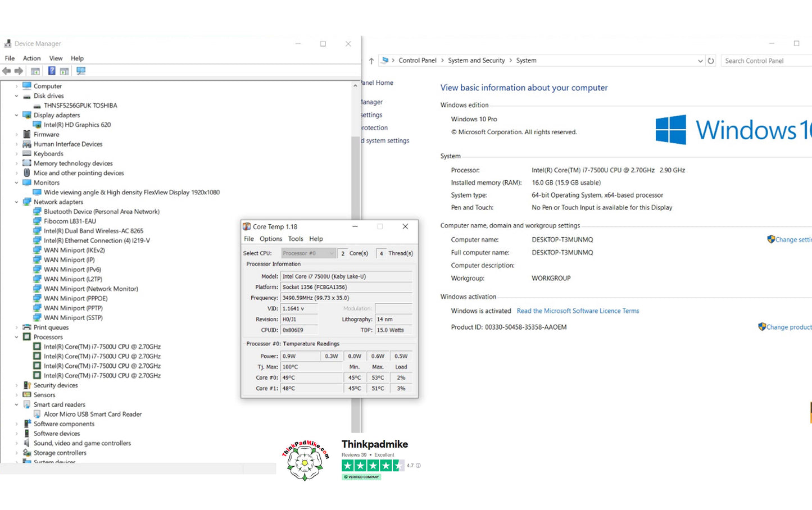Screen dimensions: 812x510
Task: Open the Options menu in Core Temp
Action: pyautogui.click(x=271, y=239)
